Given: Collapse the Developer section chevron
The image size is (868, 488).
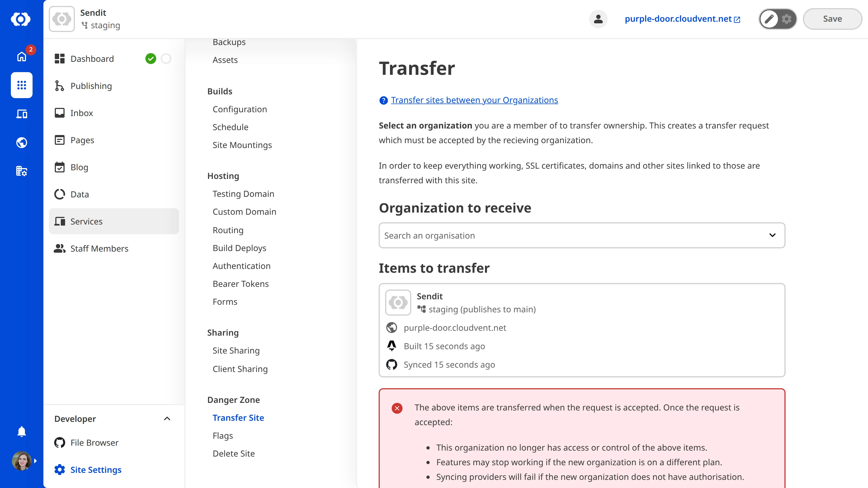Looking at the screenshot, I should (x=167, y=419).
